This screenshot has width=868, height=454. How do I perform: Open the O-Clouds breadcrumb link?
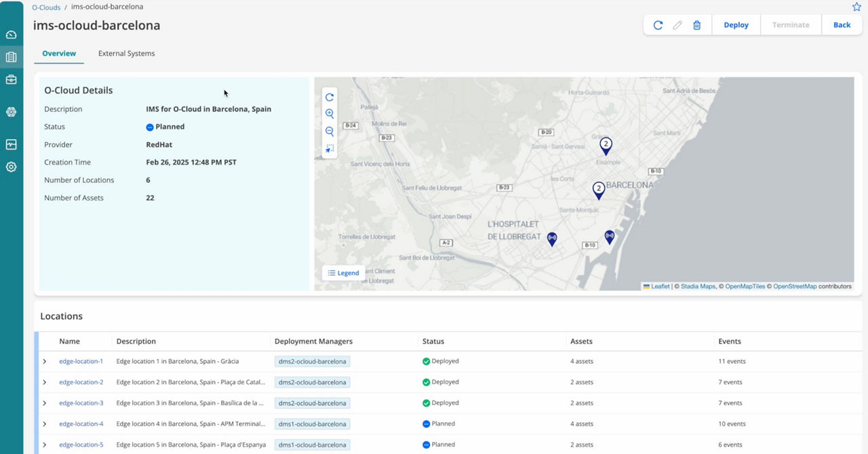pyautogui.click(x=45, y=7)
